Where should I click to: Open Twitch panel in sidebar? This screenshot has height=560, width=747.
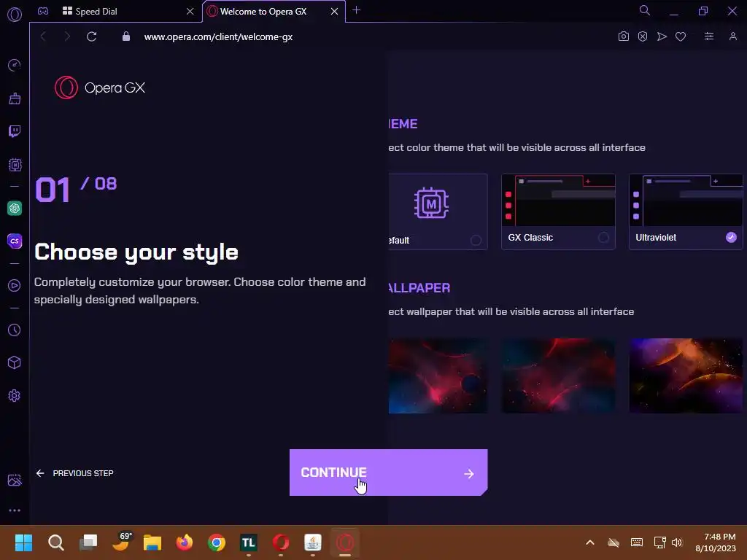(15, 131)
